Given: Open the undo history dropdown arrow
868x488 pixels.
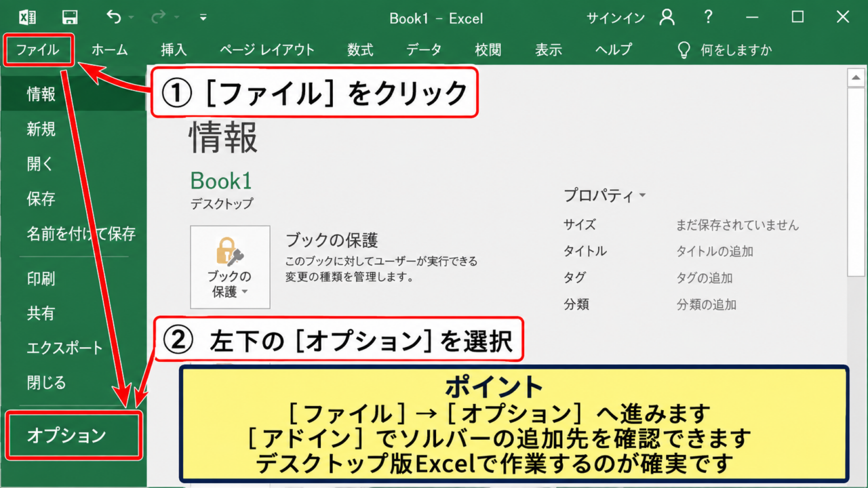Looking at the screenshot, I should click(131, 18).
